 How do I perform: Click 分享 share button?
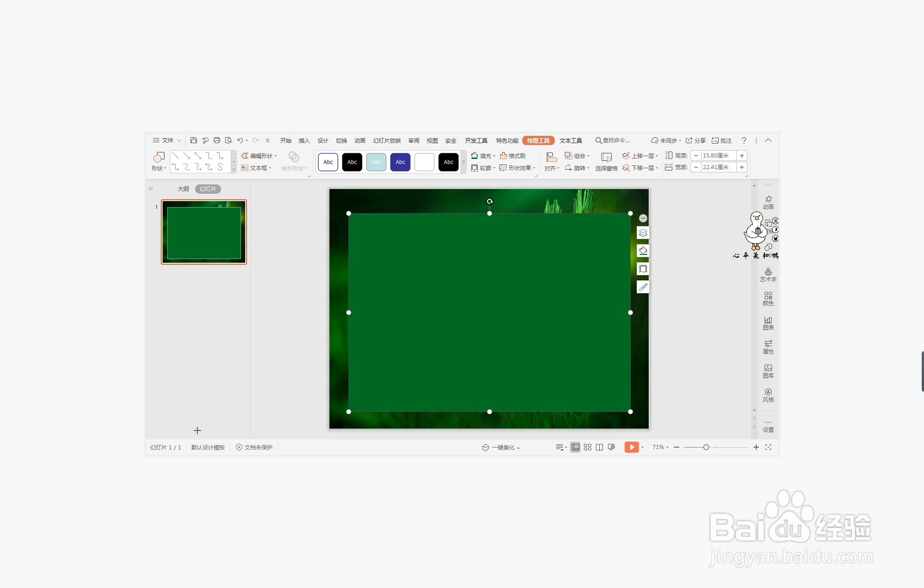pos(696,140)
